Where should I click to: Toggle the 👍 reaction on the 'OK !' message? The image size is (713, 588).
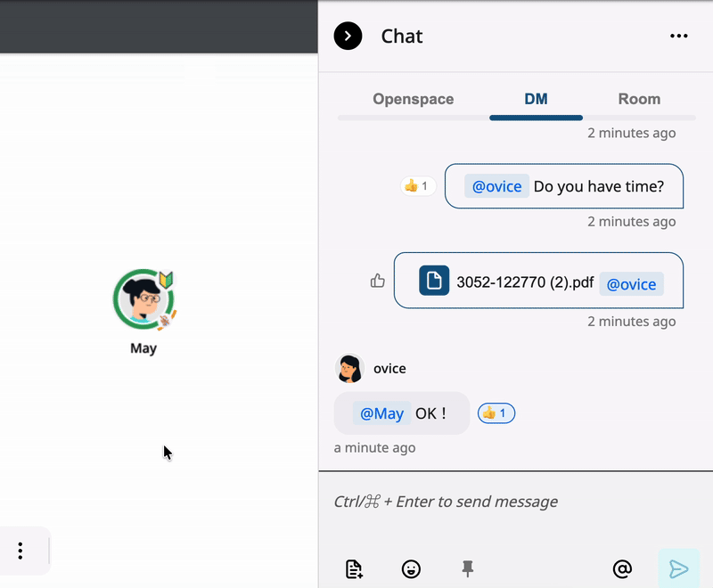(496, 412)
